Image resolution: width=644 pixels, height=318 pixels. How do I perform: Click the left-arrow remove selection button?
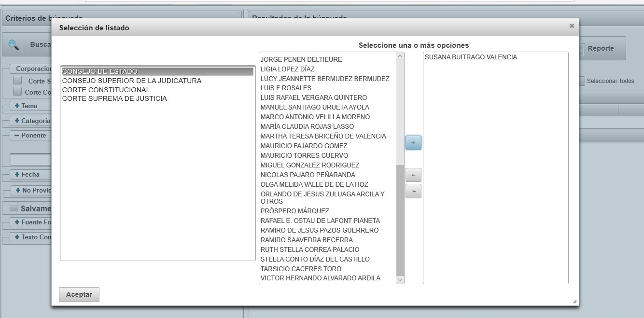[413, 175]
